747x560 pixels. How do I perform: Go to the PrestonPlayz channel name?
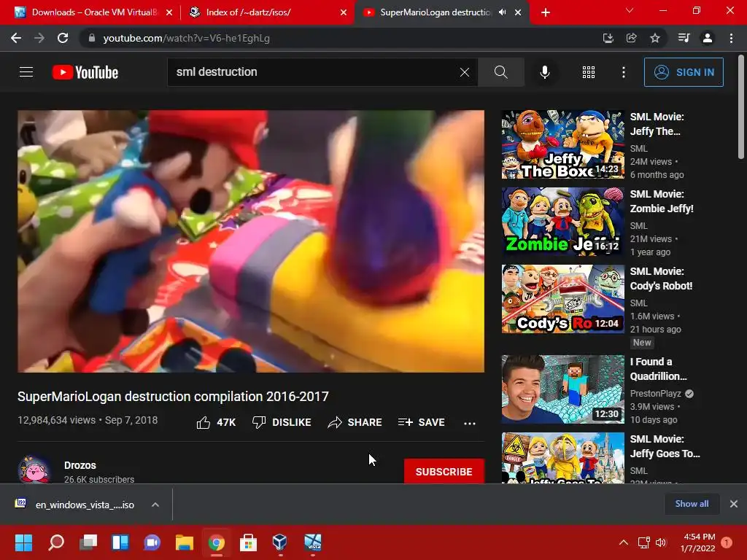tap(656, 393)
